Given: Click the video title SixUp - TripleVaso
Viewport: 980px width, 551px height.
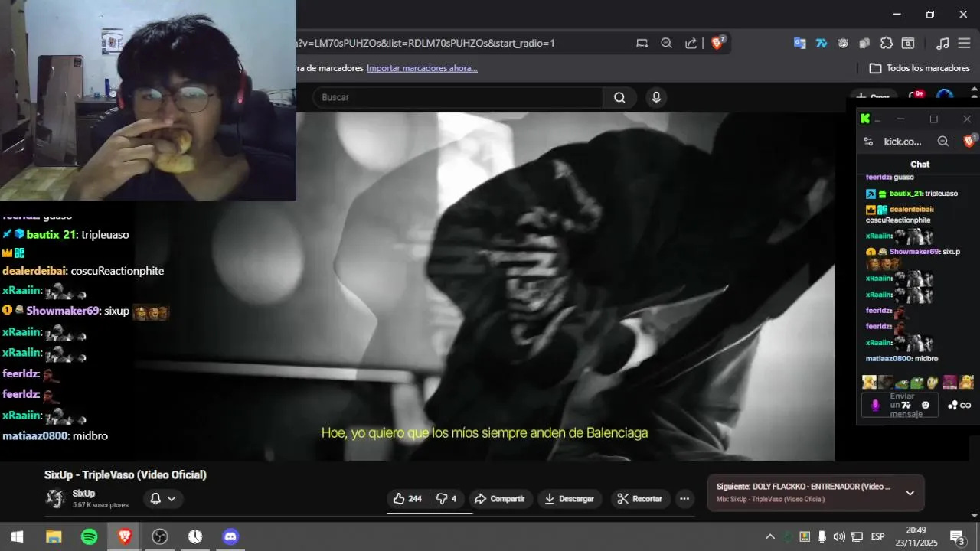Looking at the screenshot, I should (126, 475).
